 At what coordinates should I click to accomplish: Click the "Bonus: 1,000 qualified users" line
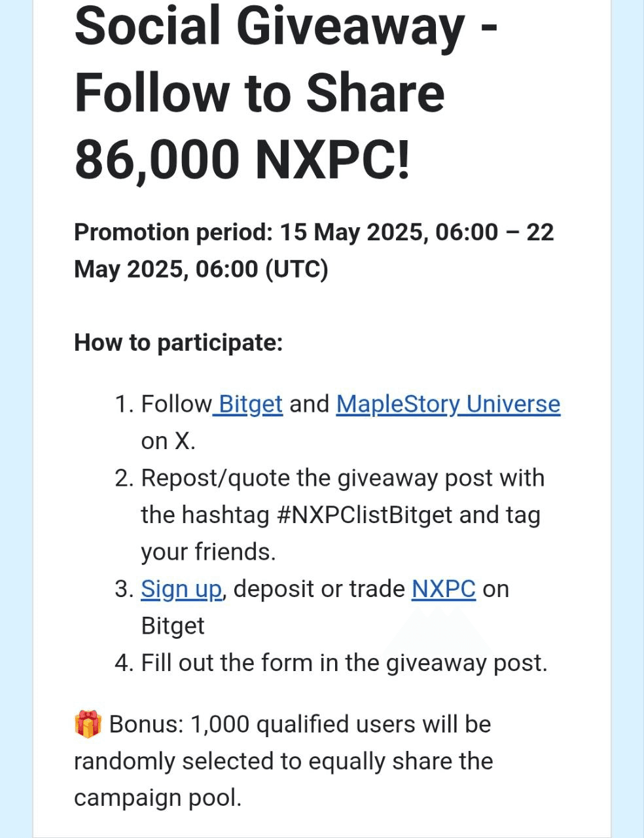click(x=300, y=725)
